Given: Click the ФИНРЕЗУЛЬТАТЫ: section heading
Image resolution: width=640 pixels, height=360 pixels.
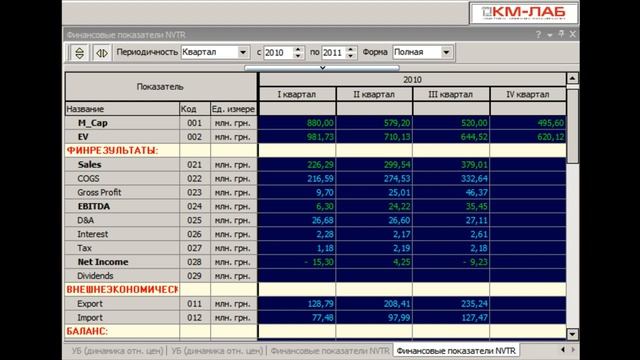Looking at the screenshot, I should (x=112, y=151).
